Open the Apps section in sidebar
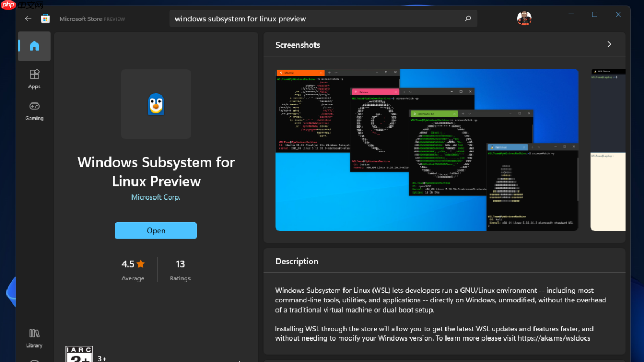The width and height of the screenshot is (644, 362). coord(34,78)
